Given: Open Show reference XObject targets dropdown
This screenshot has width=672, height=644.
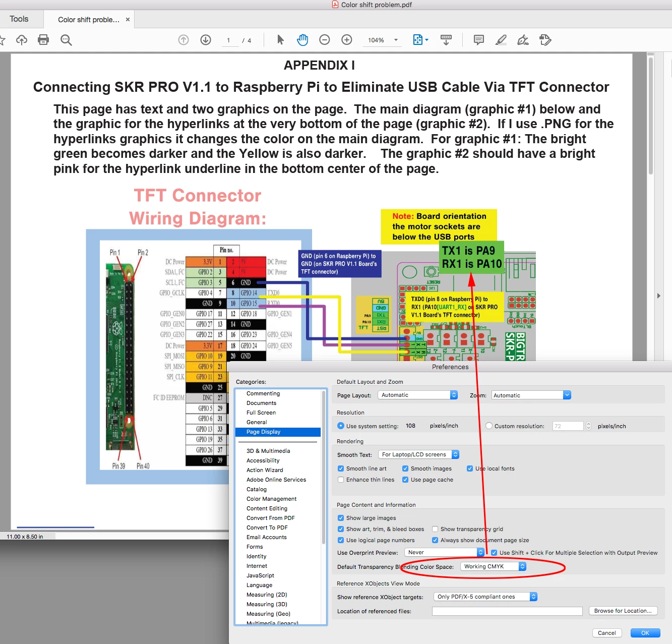Looking at the screenshot, I should [x=485, y=597].
